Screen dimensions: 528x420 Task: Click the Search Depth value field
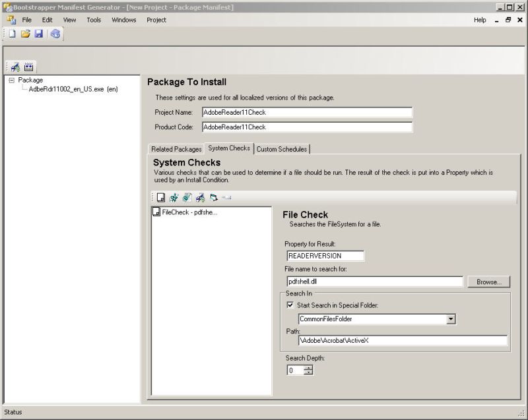[296, 371]
